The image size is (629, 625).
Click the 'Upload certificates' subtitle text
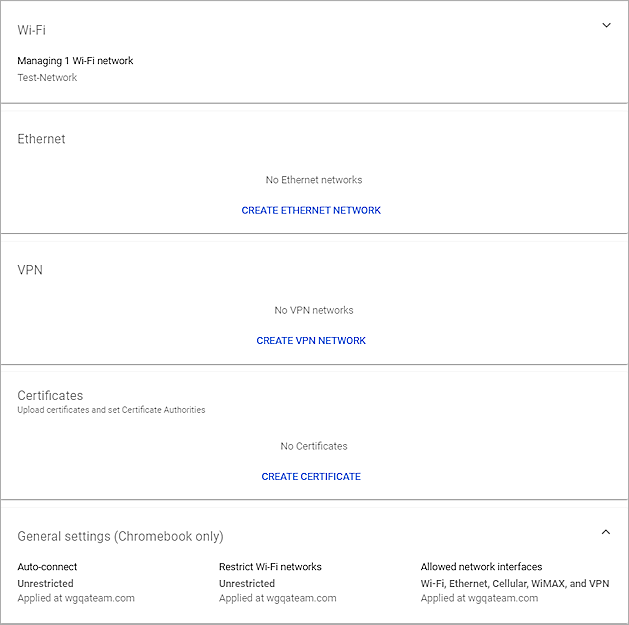coord(111,410)
